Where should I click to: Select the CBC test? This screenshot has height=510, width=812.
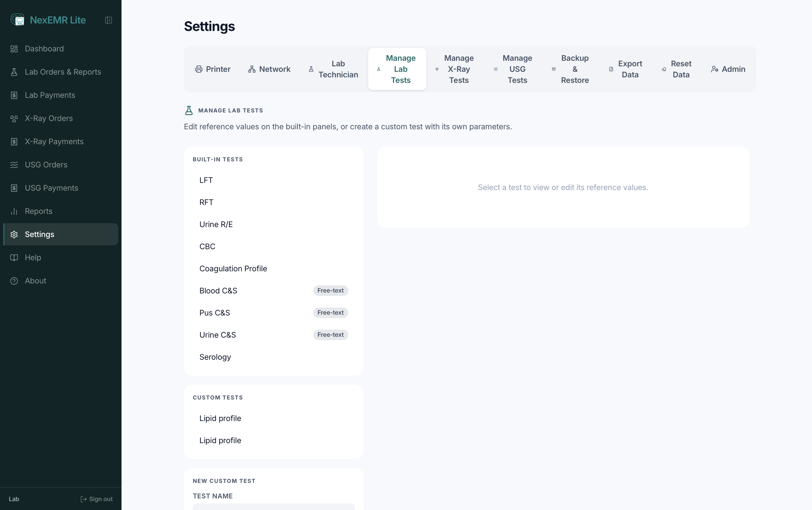[274, 246]
